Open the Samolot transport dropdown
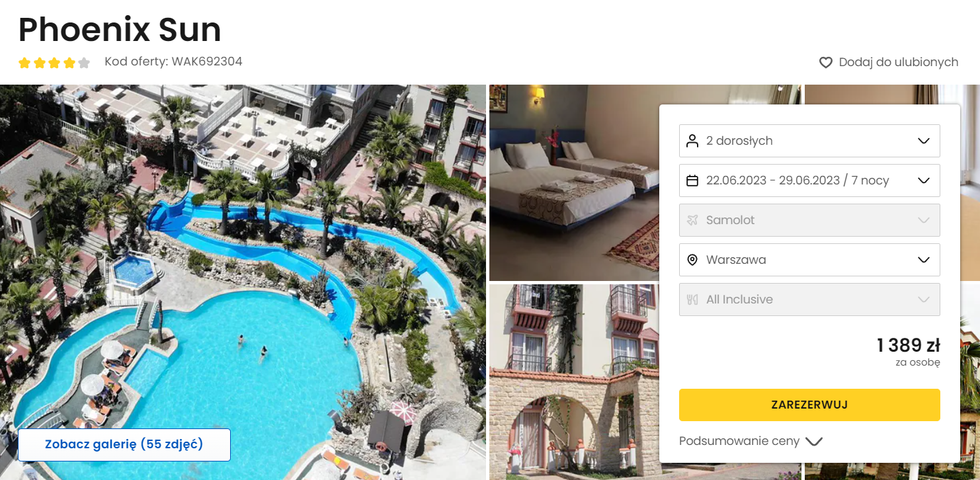This screenshot has width=980, height=480. coord(809,220)
